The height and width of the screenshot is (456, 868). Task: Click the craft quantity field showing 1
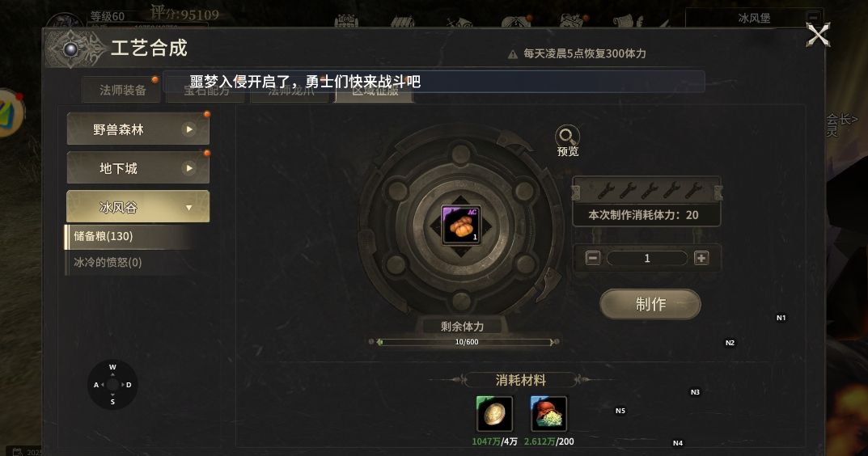pyautogui.click(x=647, y=258)
